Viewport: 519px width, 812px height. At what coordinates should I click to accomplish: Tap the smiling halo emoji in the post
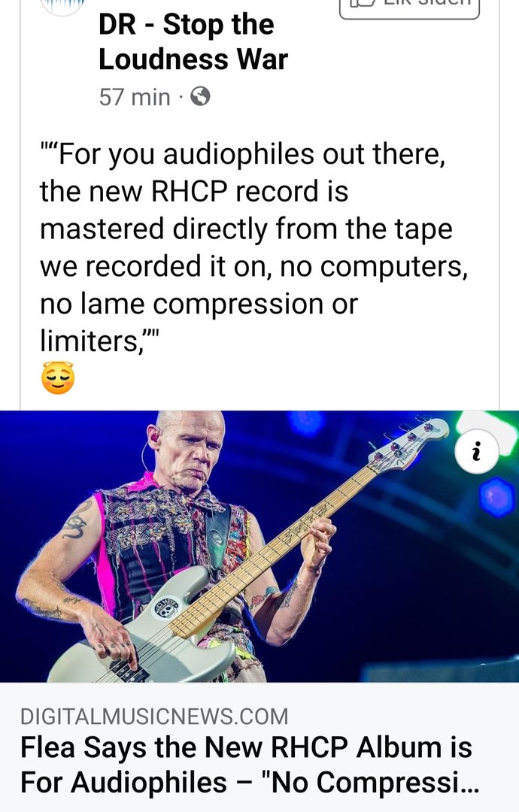(x=57, y=378)
